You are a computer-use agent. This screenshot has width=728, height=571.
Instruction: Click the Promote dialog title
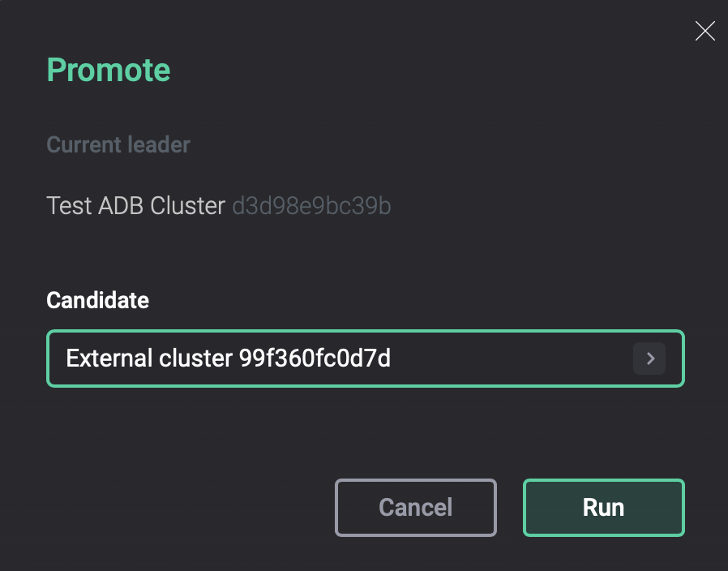pyautogui.click(x=109, y=71)
